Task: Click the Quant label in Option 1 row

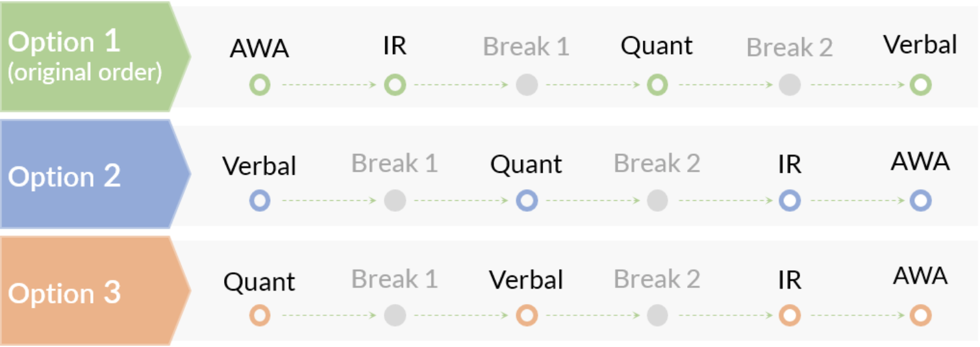Action: click(x=657, y=46)
